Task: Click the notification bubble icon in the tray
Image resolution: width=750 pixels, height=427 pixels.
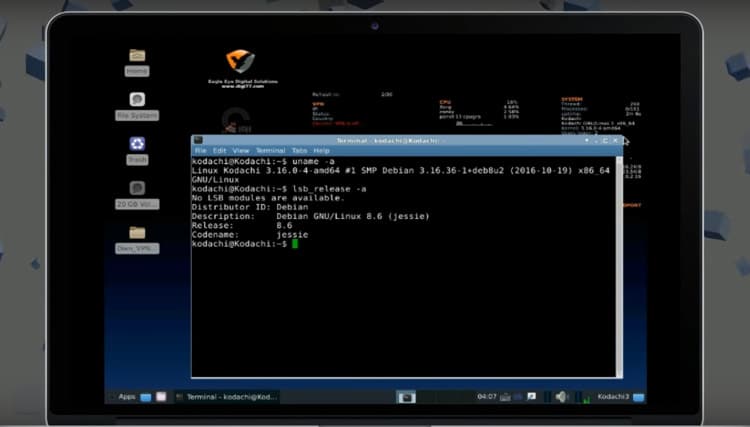Action: coord(531,396)
